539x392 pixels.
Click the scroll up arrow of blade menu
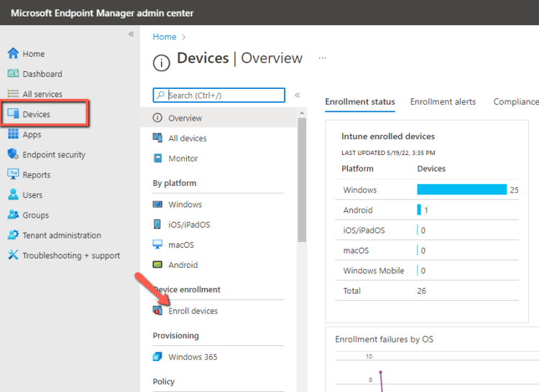[x=302, y=113]
